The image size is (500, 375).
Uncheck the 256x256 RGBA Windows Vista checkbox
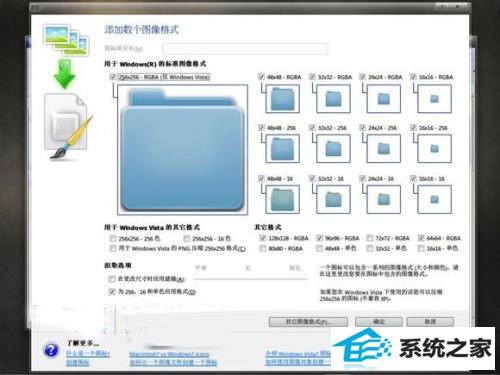[x=113, y=77]
